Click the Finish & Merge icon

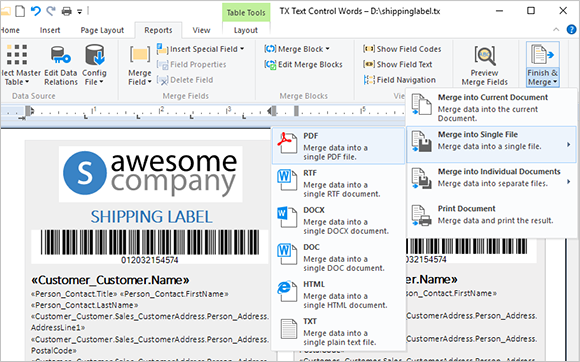[542, 55]
